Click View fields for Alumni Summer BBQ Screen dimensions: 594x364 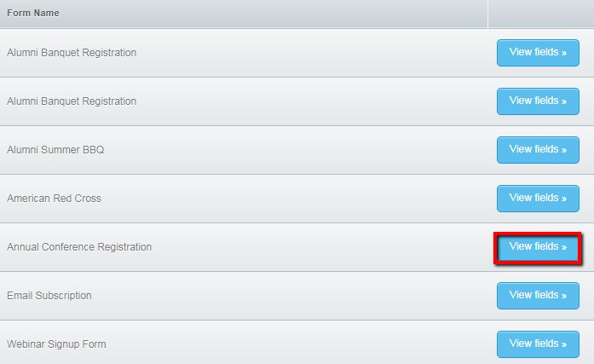tap(538, 150)
